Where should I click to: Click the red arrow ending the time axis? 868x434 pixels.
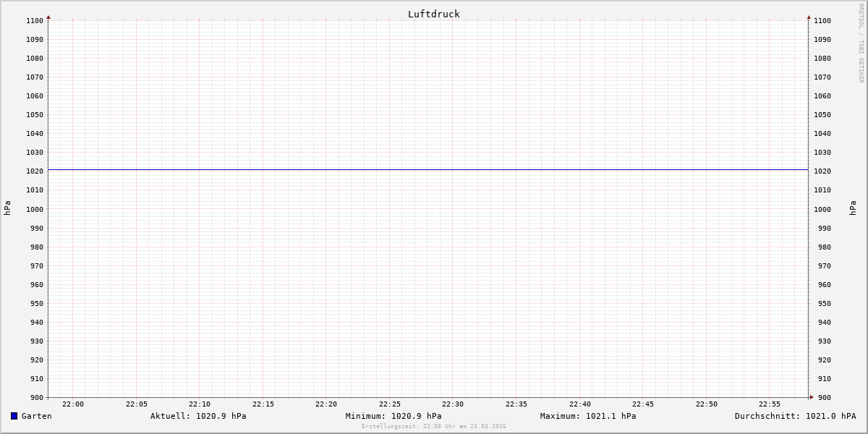click(812, 397)
